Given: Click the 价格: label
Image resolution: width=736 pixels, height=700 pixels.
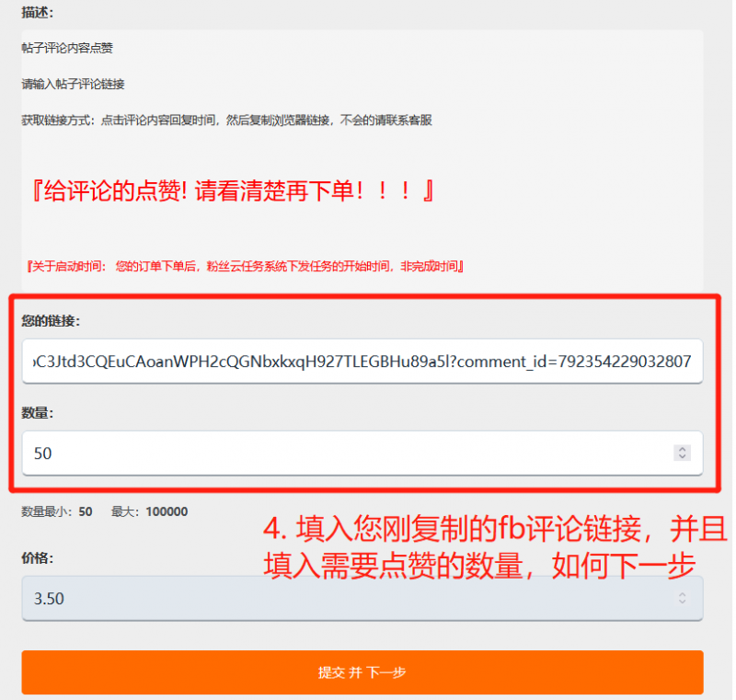Looking at the screenshot, I should pyautogui.click(x=38, y=557).
